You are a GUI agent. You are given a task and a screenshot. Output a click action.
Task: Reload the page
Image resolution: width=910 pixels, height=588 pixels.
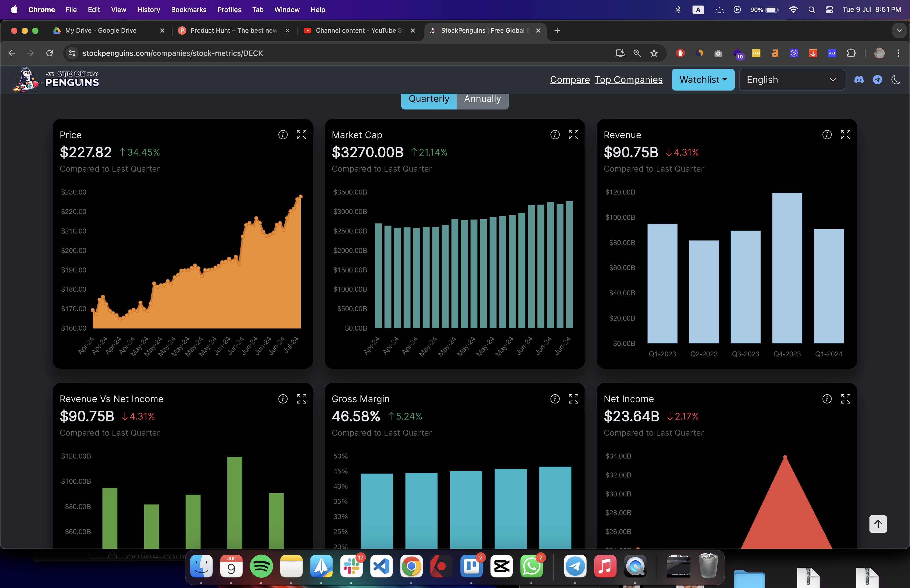coord(49,53)
